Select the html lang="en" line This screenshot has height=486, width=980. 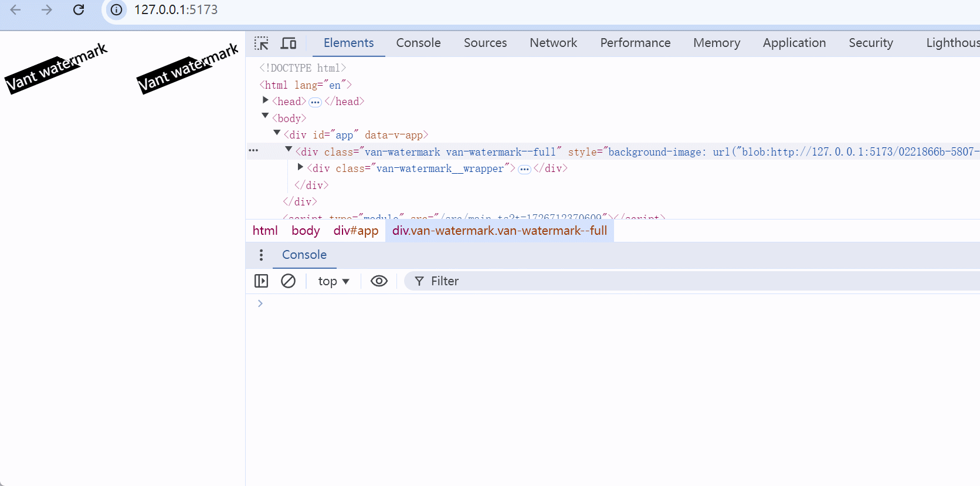pyautogui.click(x=306, y=85)
